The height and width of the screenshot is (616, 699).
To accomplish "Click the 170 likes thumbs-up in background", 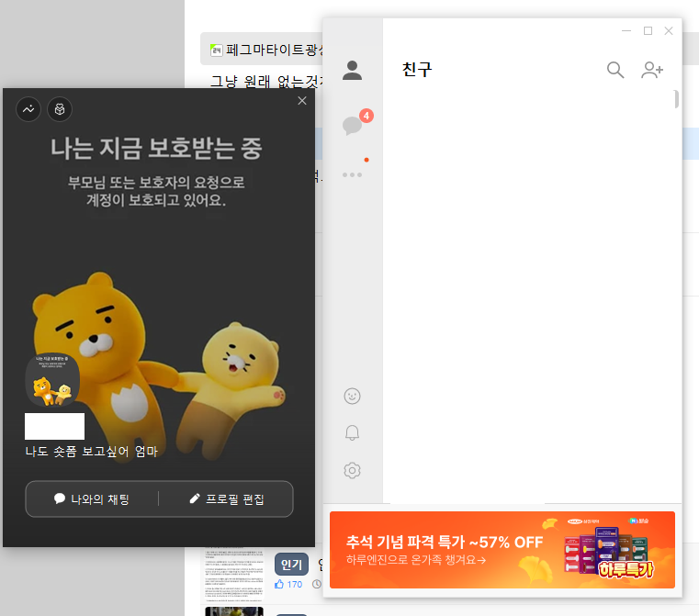I will 288,585.
